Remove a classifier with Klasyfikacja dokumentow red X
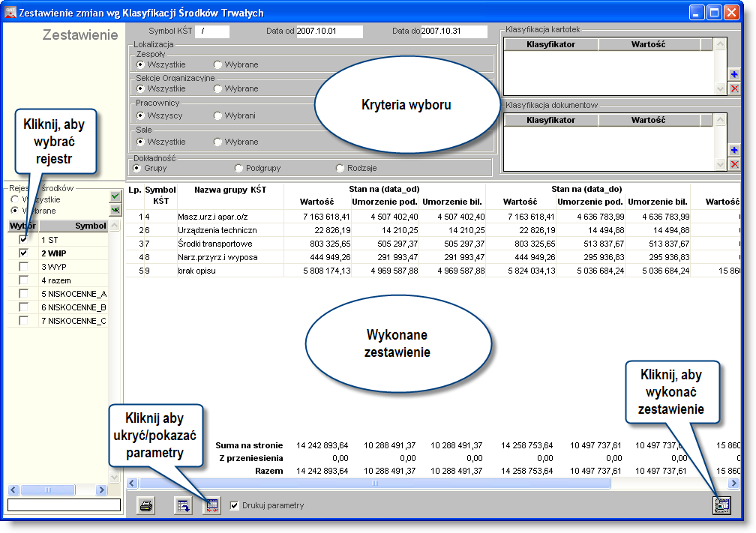The height and width of the screenshot is (533, 756). tap(734, 164)
